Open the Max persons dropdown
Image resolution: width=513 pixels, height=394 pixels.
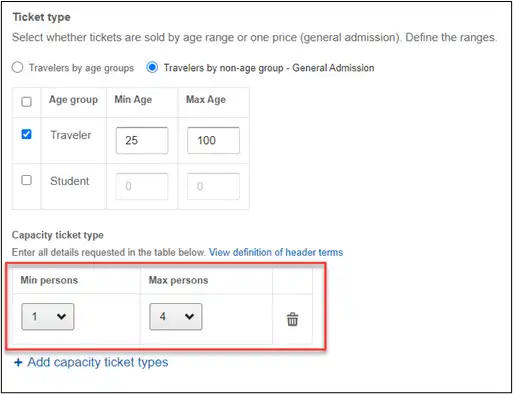tap(176, 316)
